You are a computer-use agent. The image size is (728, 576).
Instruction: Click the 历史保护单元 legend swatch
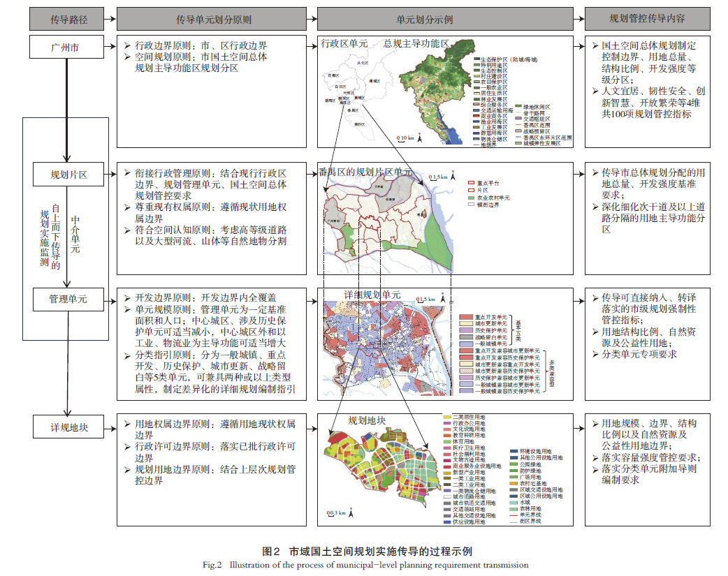[466, 330]
